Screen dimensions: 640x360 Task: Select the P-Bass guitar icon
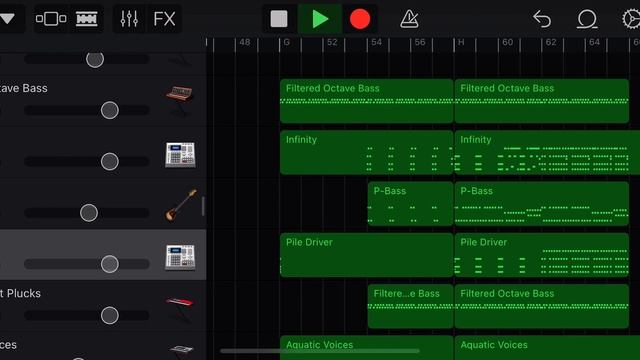tap(181, 205)
